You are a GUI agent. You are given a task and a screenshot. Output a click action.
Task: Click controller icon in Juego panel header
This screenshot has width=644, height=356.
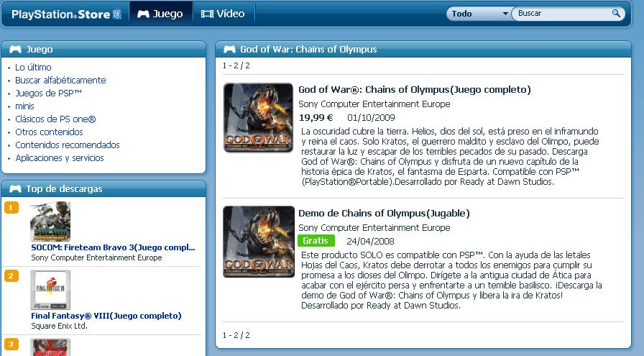click(x=15, y=50)
